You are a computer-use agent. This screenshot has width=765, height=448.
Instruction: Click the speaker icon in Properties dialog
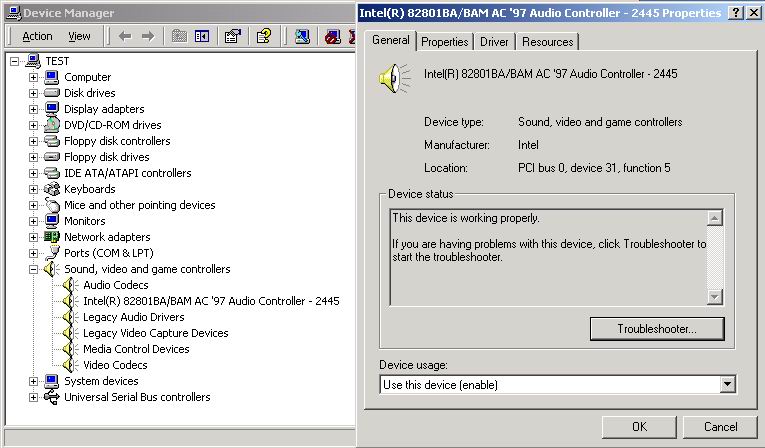tap(394, 78)
